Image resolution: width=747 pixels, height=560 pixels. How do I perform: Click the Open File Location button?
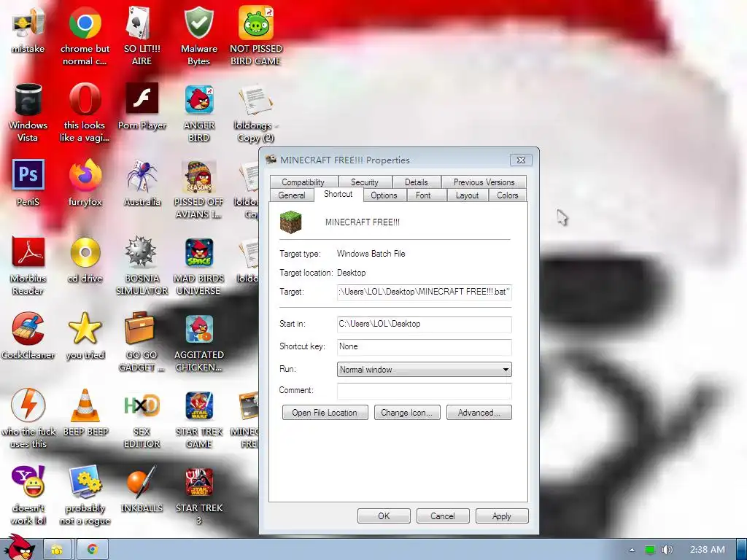[325, 413]
